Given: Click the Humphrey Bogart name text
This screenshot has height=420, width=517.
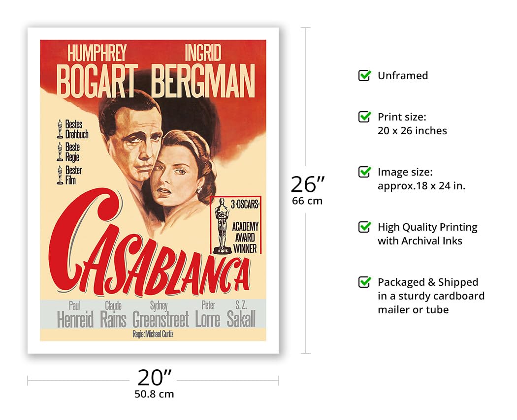Looking at the screenshot, I should coord(97,71).
